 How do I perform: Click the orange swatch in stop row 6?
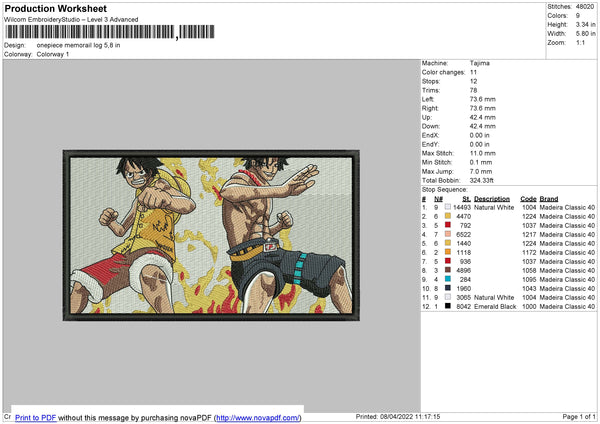click(448, 252)
